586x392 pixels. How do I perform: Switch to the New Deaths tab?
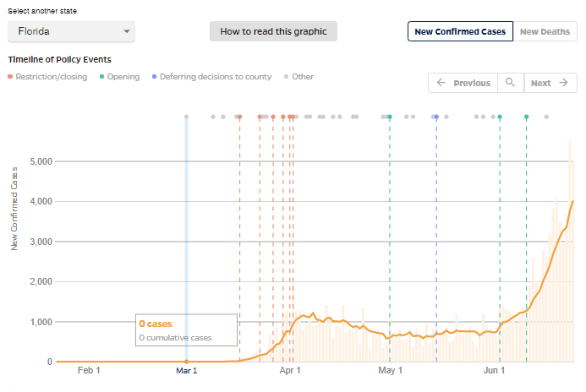[545, 31]
